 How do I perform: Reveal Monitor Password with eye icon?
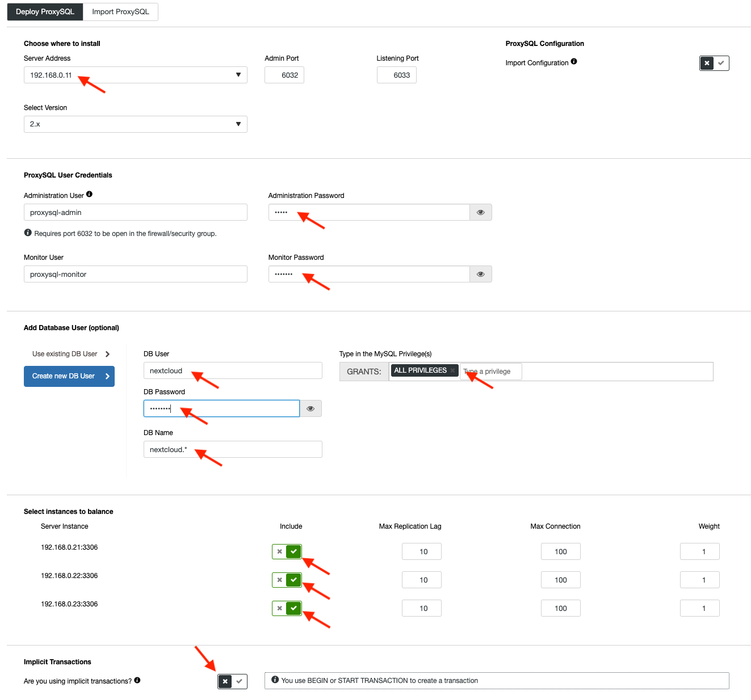click(480, 274)
